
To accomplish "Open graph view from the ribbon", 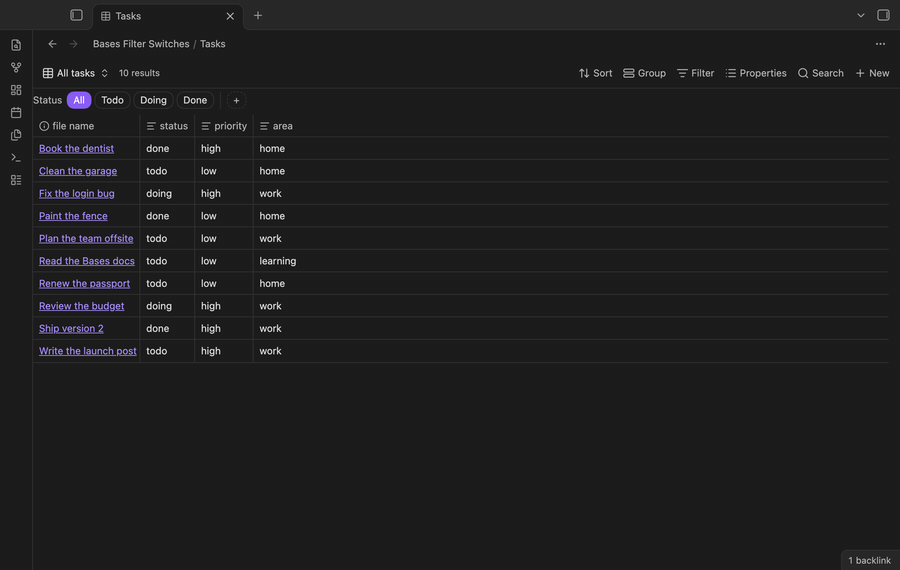I will [16, 67].
